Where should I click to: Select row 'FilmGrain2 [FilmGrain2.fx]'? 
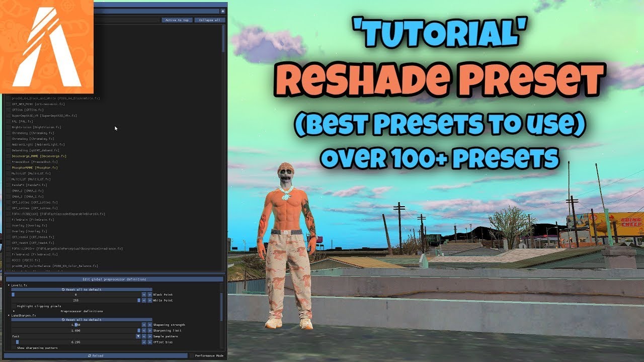click(35, 254)
